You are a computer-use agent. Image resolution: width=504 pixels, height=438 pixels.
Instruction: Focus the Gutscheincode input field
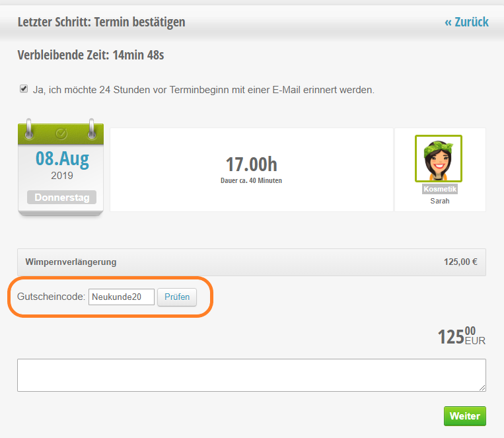pyautogui.click(x=122, y=297)
